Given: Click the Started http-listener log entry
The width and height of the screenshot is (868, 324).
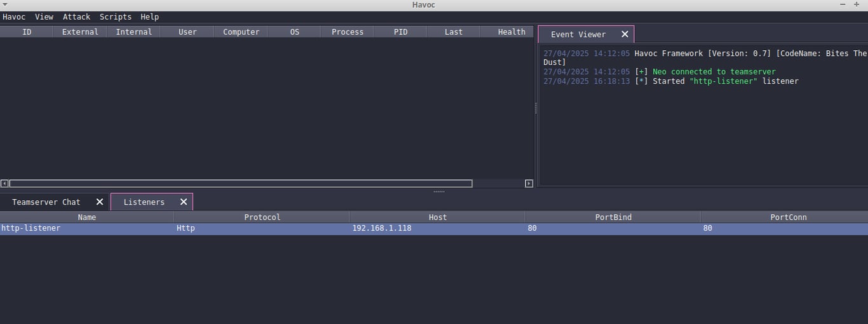Looking at the screenshot, I should pos(671,81).
